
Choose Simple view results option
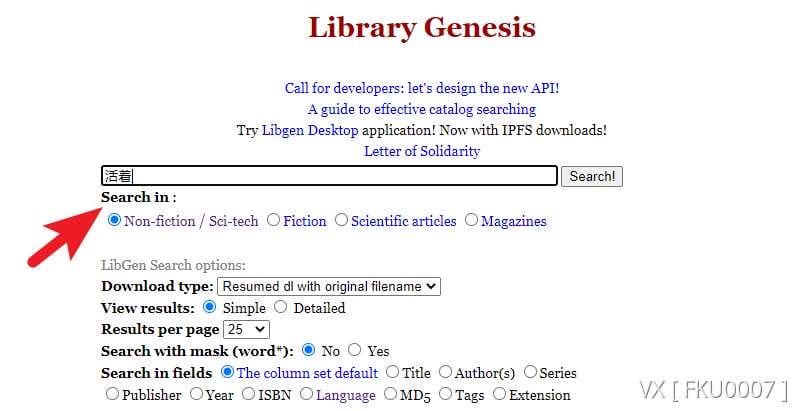coord(209,307)
